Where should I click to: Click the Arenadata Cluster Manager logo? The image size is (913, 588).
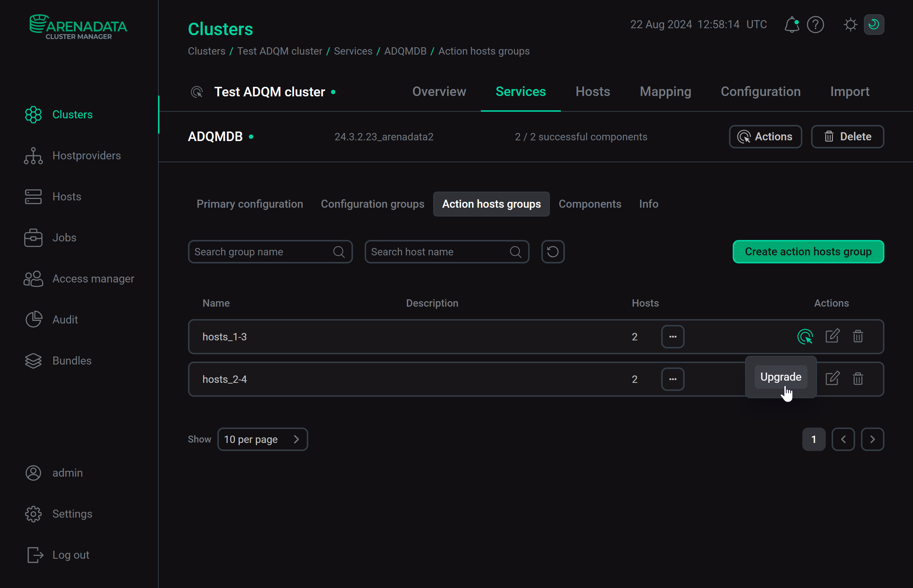[78, 27]
